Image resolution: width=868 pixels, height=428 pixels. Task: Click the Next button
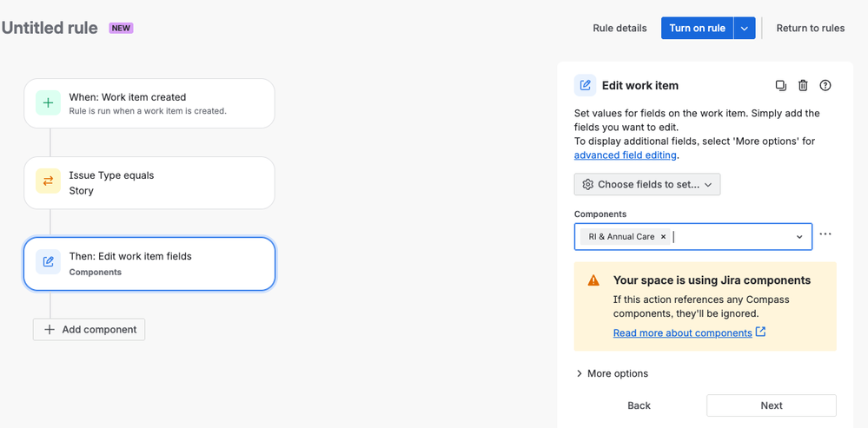coord(771,405)
